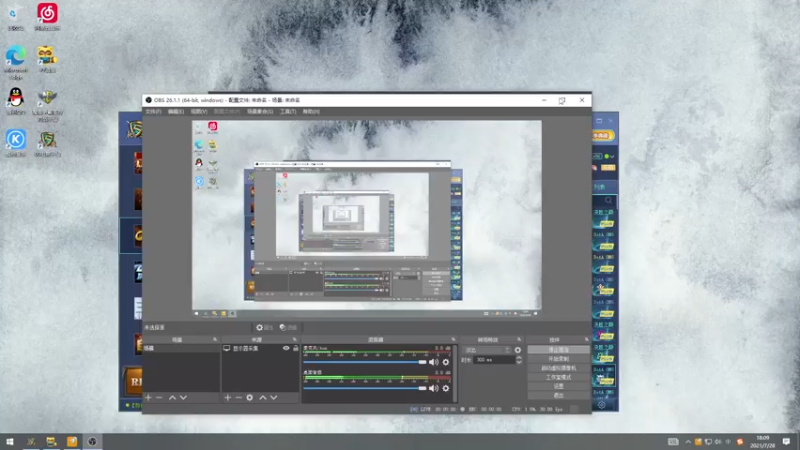Increase transition duration with up arrow
Screen dimensions: 800x450
(519, 358)
